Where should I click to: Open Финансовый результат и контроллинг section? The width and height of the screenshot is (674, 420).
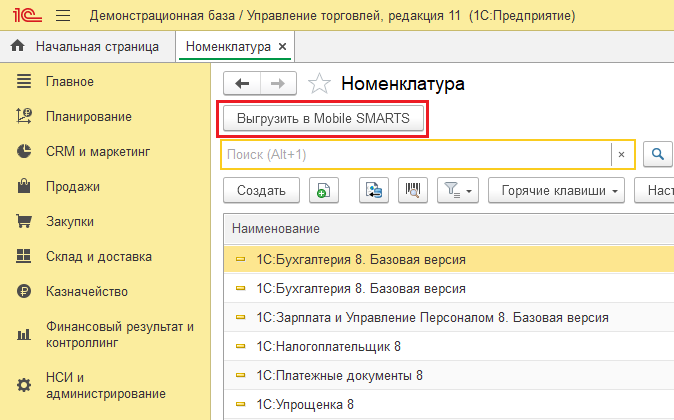click(x=120, y=334)
